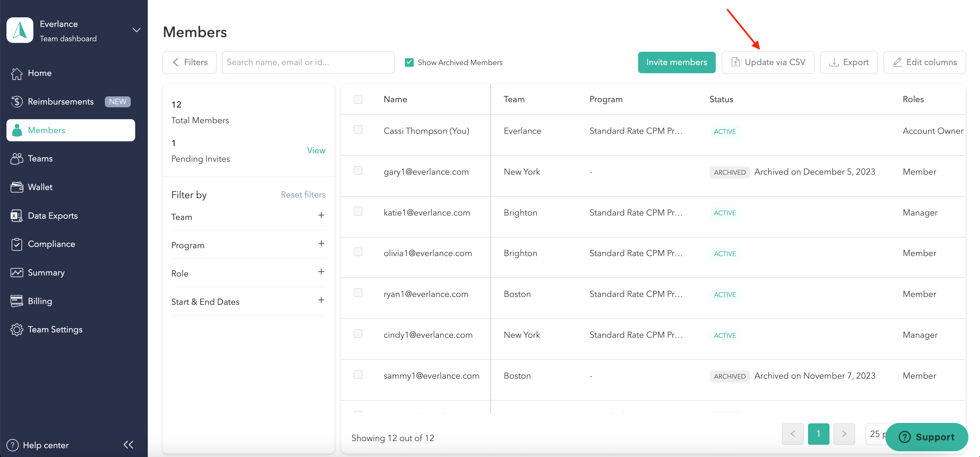Open Compliance clipboard icon
Screen dimensions: 980x457
pos(17,244)
